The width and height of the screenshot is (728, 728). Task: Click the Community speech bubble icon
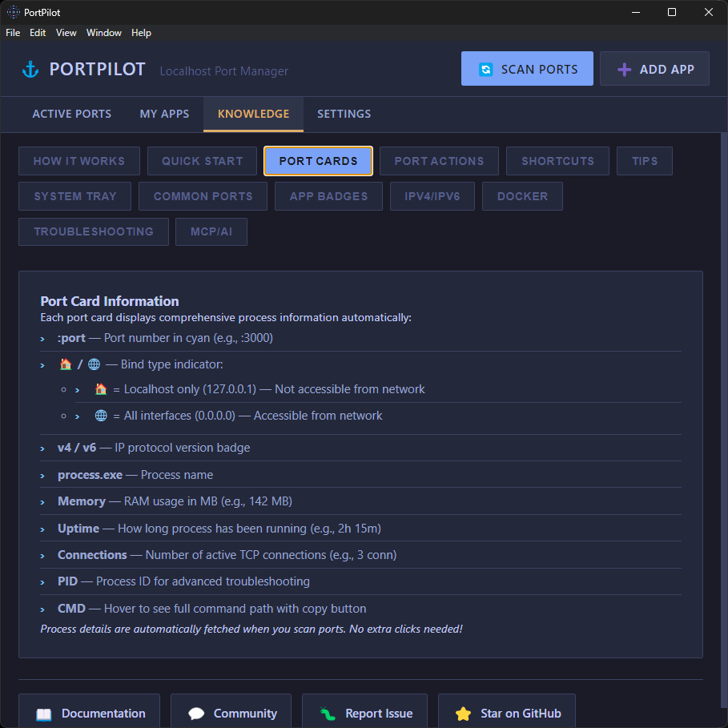pos(196,714)
